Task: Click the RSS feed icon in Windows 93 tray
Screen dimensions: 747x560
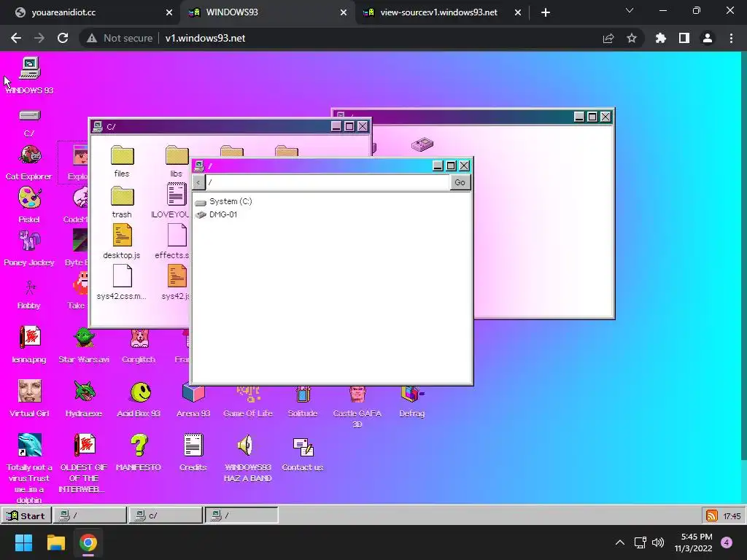Action: 712,516
